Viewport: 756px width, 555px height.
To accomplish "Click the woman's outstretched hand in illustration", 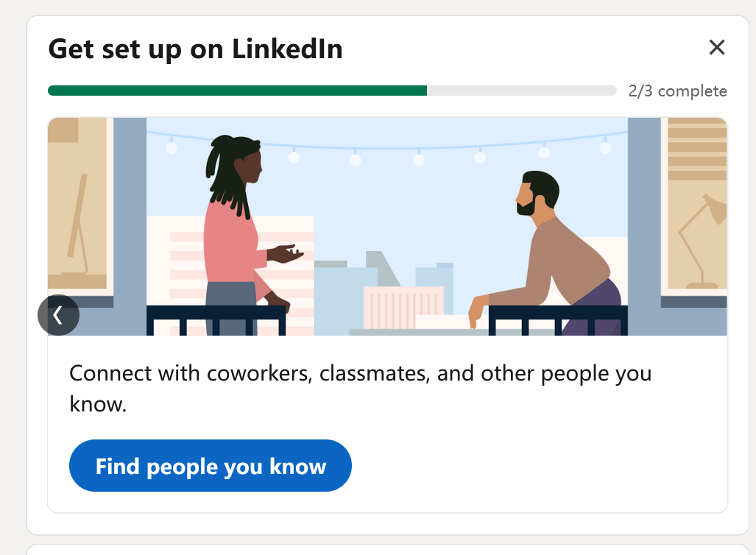I will pos(289,254).
